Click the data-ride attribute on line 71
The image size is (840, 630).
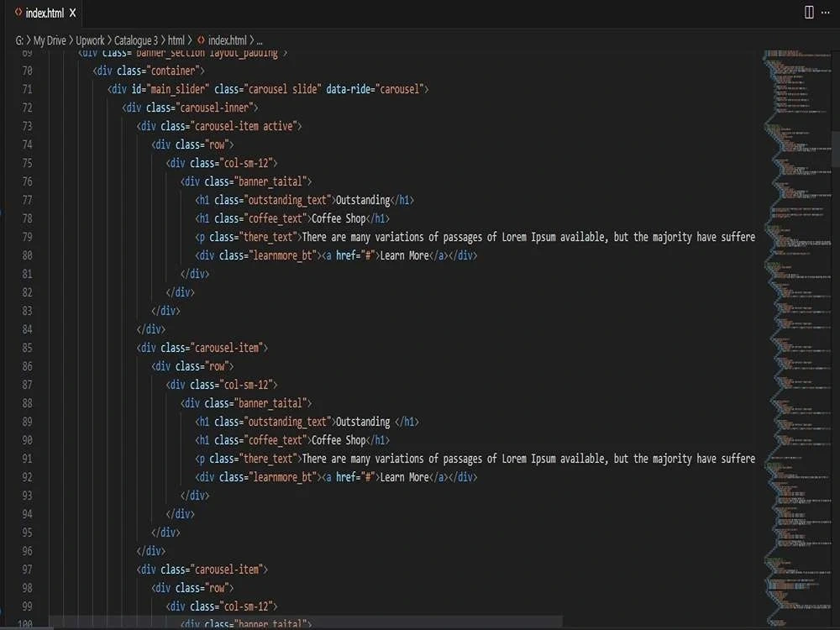(x=349, y=90)
